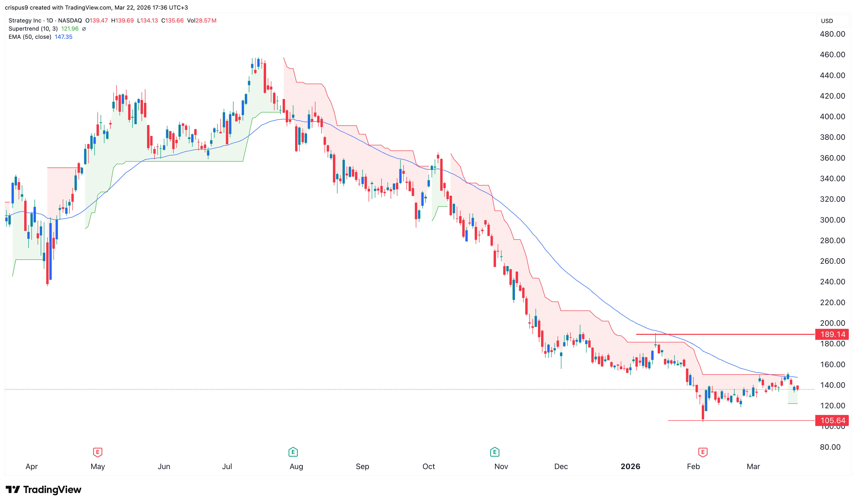Click the Jul label on time axis

click(227, 466)
